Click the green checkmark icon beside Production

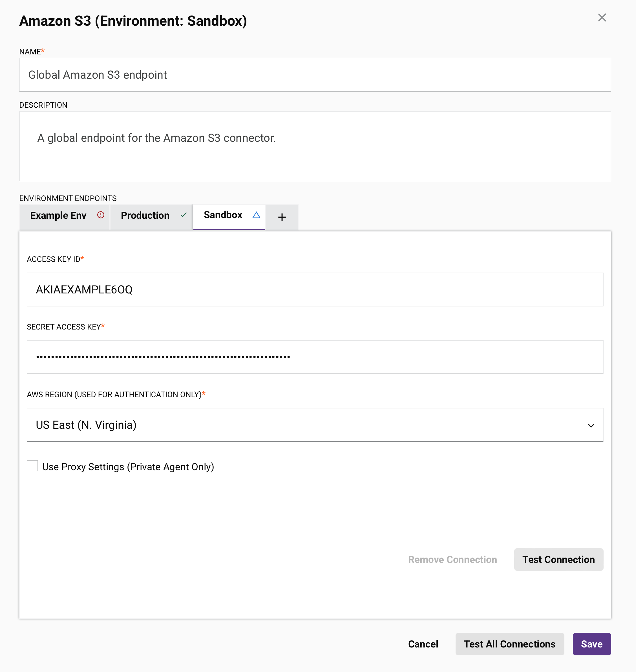click(x=184, y=215)
